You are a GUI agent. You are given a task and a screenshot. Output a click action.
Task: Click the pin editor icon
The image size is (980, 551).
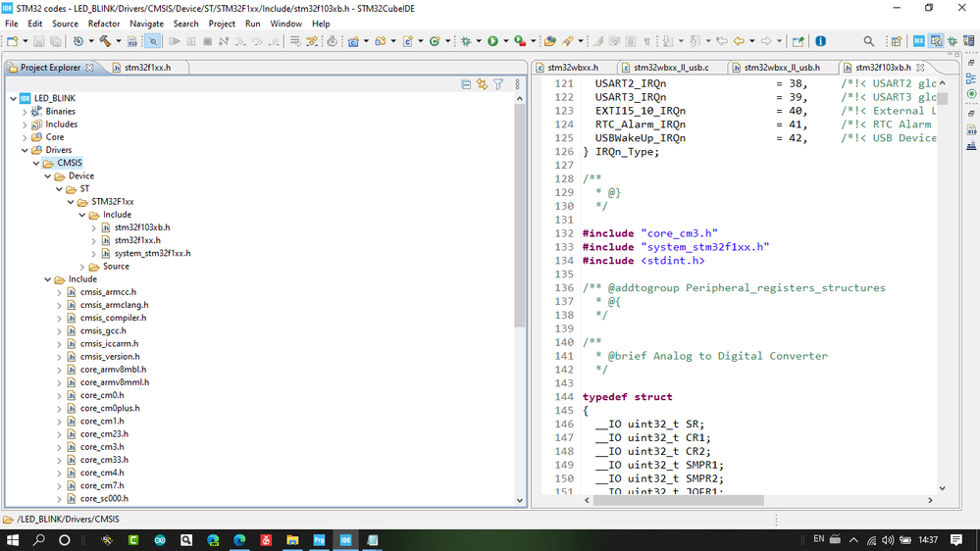[x=798, y=41]
